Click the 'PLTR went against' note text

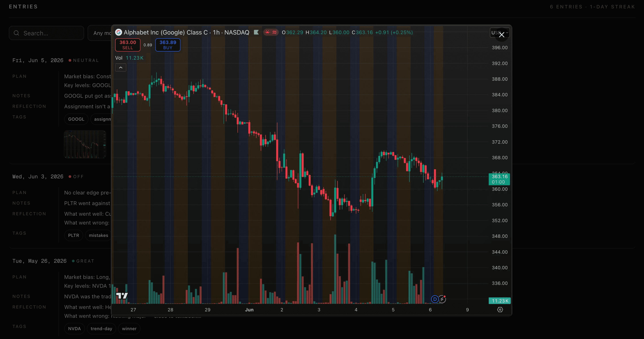[87, 203]
